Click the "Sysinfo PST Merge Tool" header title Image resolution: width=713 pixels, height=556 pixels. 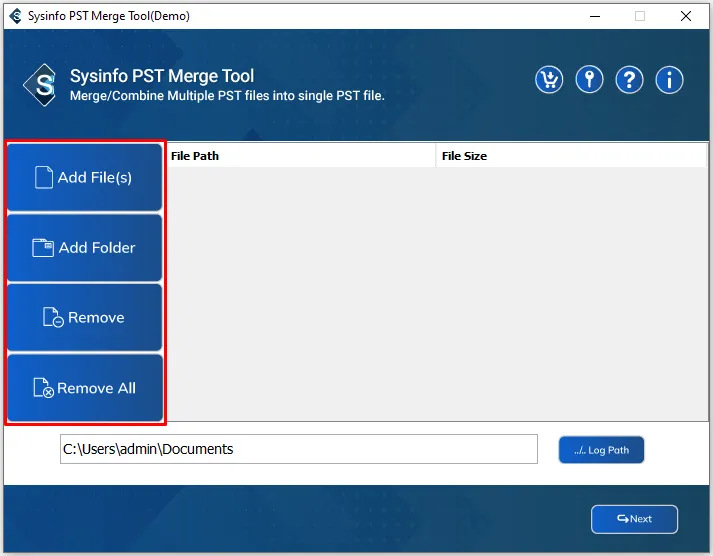(x=162, y=76)
